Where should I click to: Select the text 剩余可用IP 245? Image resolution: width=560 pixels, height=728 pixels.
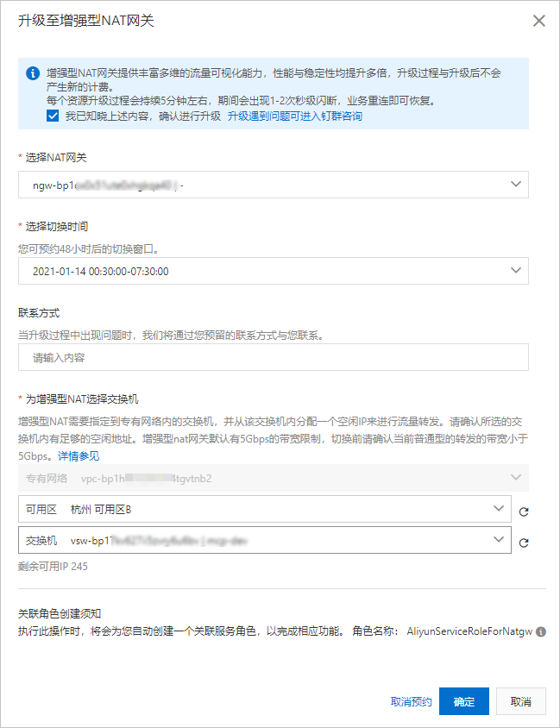pyautogui.click(x=53, y=567)
